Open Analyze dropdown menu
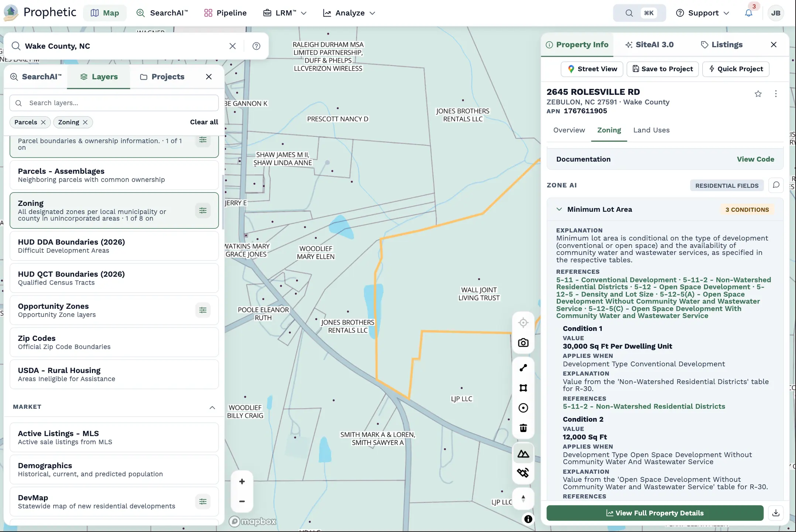Image resolution: width=796 pixels, height=532 pixels. click(x=349, y=13)
